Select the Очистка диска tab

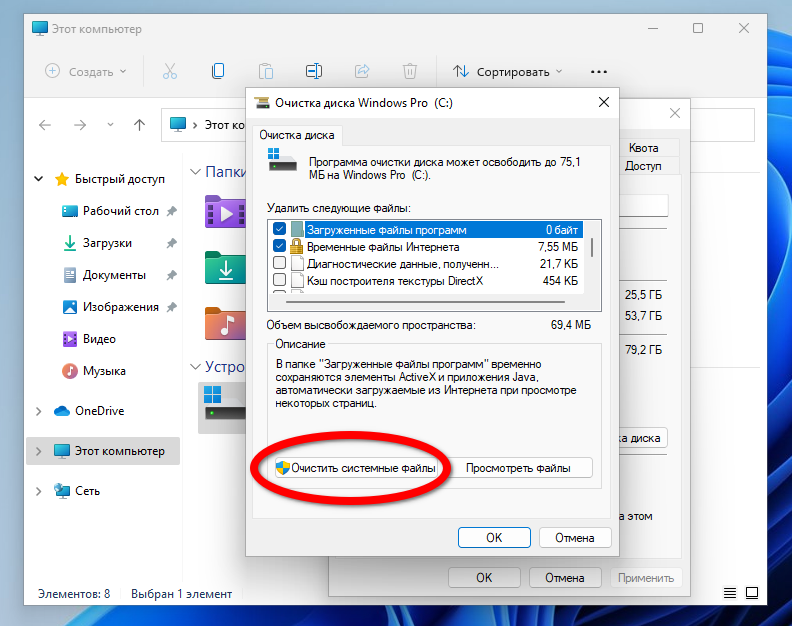[297, 135]
